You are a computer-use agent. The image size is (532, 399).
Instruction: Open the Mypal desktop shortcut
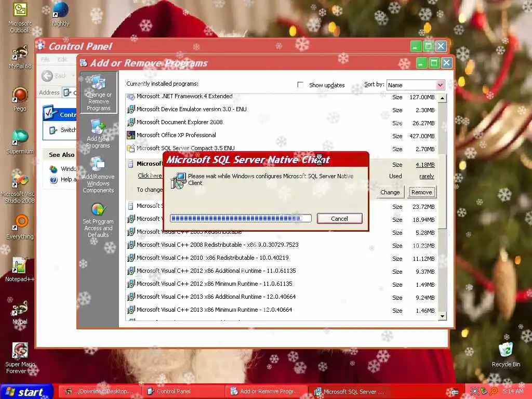pyautogui.click(x=20, y=312)
